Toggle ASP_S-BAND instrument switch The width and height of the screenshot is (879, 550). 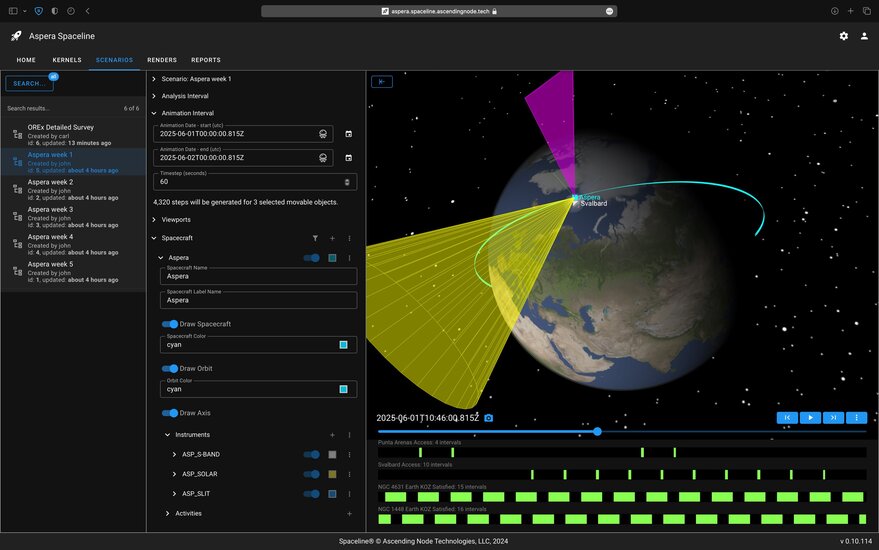[311, 455]
